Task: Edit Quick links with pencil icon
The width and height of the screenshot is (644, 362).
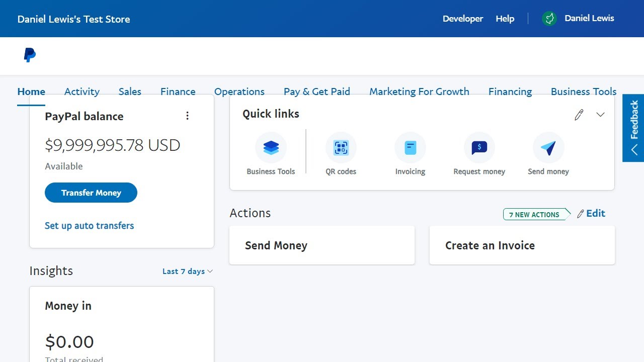Action: (x=579, y=115)
